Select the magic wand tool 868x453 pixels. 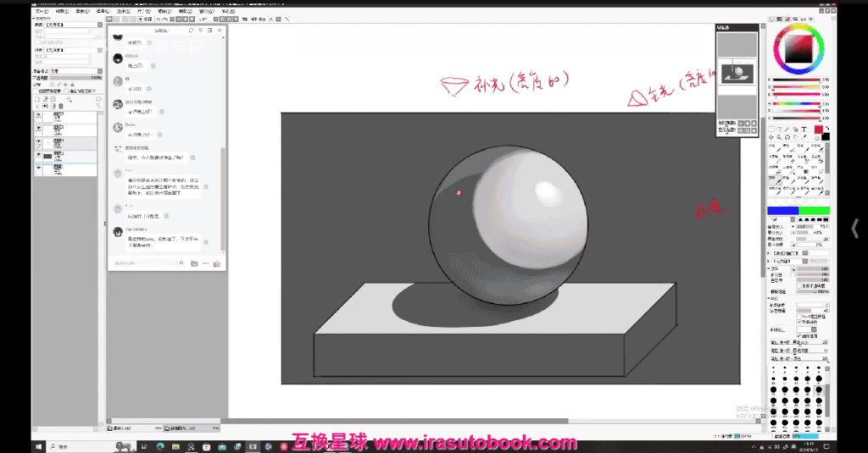(787, 130)
